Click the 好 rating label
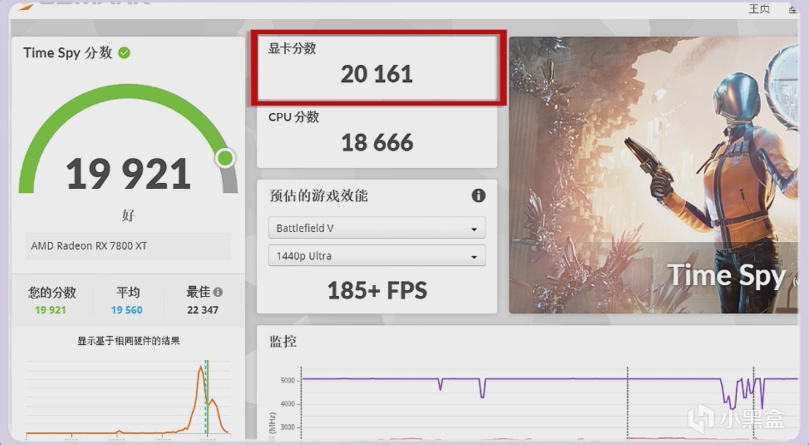The width and height of the screenshot is (809, 445). point(128,215)
